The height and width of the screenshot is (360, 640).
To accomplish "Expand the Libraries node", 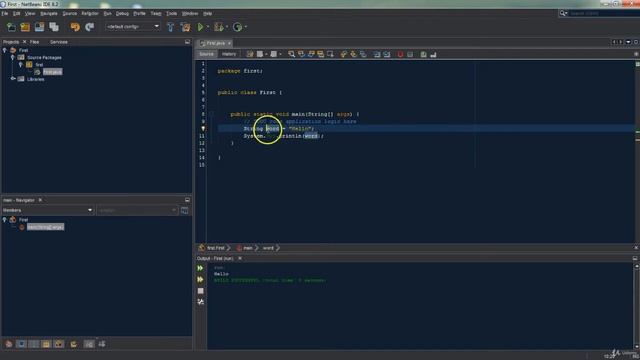I will pos(13,79).
